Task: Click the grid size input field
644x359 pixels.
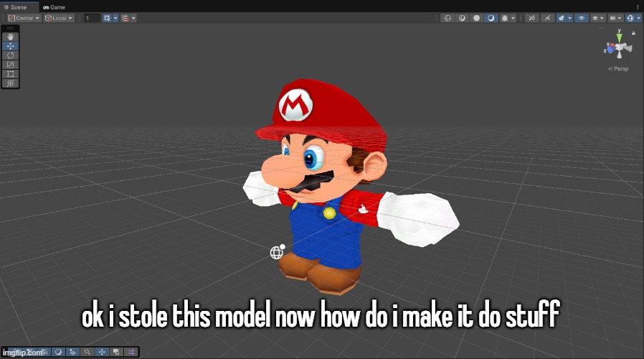Action: 92,18
